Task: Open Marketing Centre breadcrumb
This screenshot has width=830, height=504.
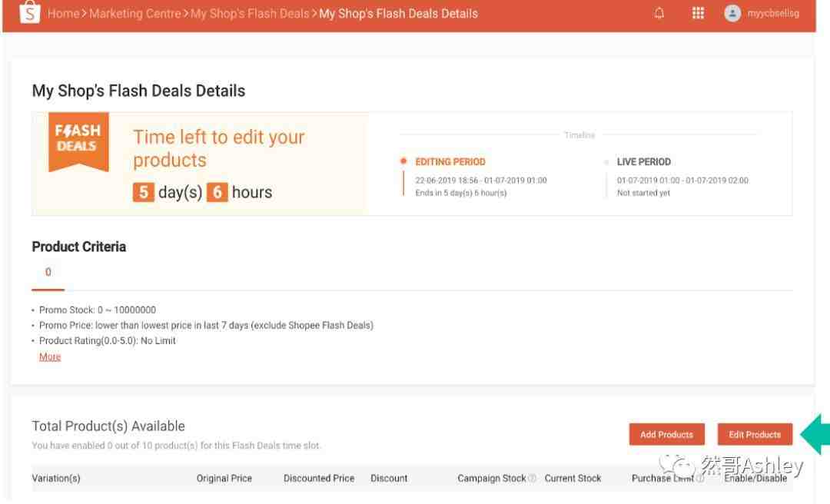Action: tap(135, 14)
